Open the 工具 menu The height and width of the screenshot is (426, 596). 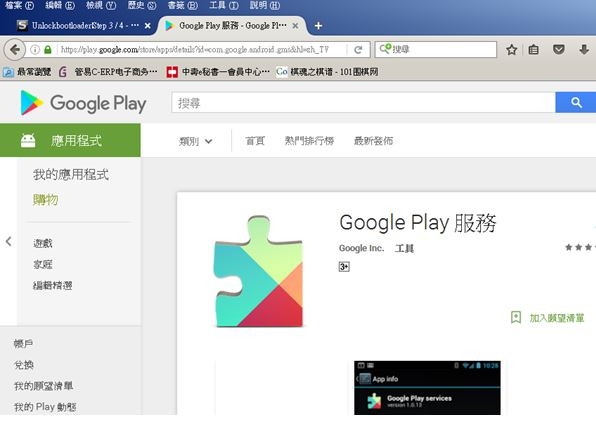(224, 5)
